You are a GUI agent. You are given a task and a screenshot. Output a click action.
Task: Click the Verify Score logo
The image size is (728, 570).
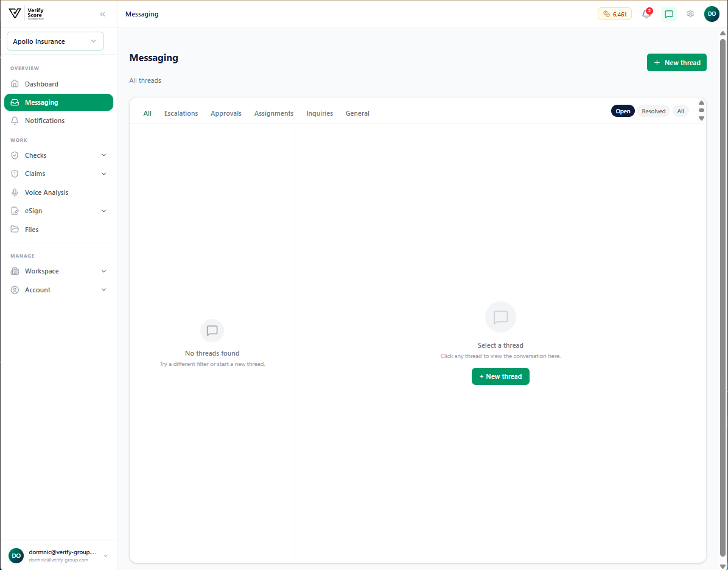tap(26, 13)
